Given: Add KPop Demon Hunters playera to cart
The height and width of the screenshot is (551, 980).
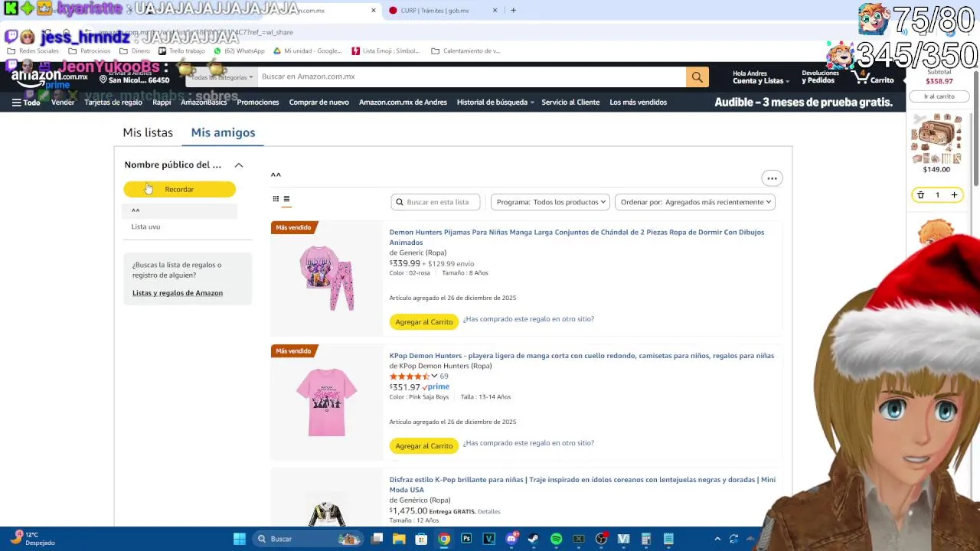Looking at the screenshot, I should click(424, 446).
